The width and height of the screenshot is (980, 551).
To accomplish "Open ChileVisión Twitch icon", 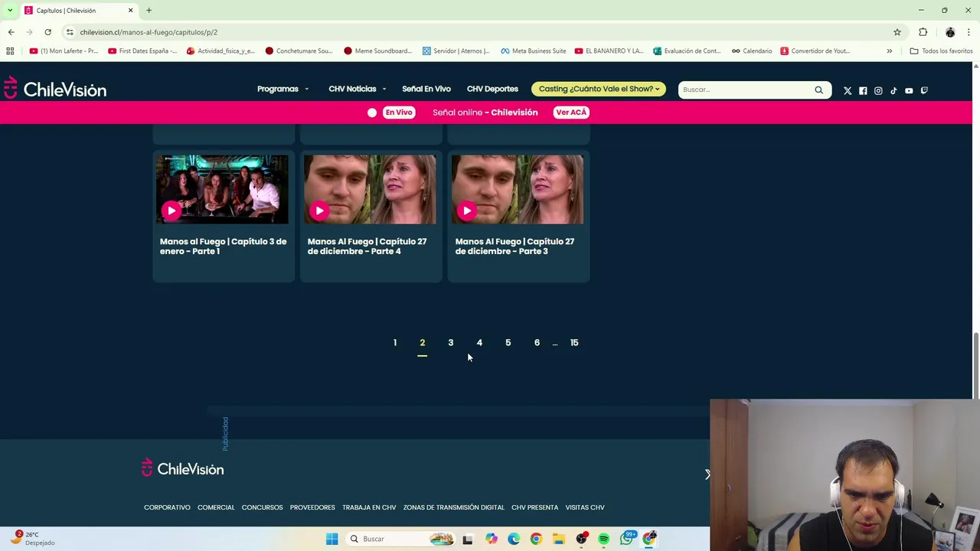I will pos(924,90).
